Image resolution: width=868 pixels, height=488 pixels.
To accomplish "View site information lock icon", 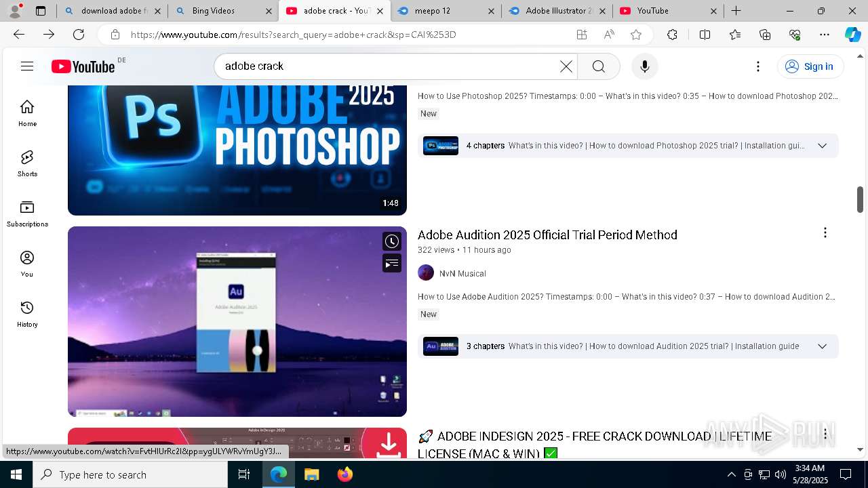I will [115, 35].
